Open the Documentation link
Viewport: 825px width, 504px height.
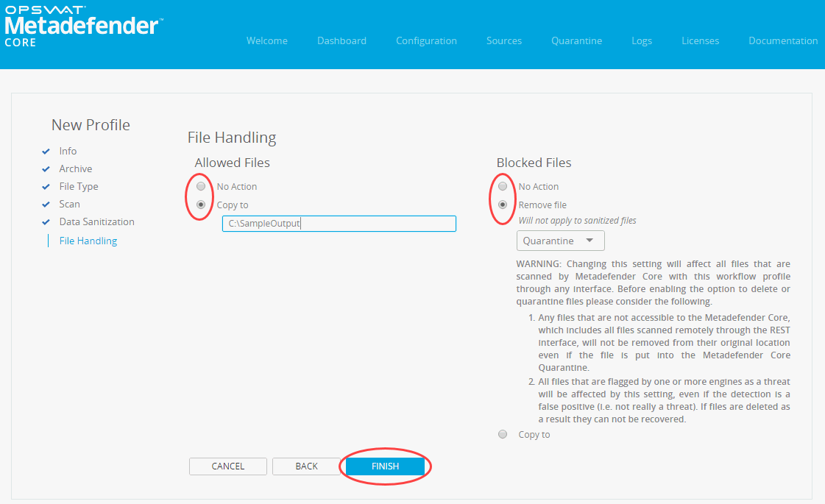[783, 40]
